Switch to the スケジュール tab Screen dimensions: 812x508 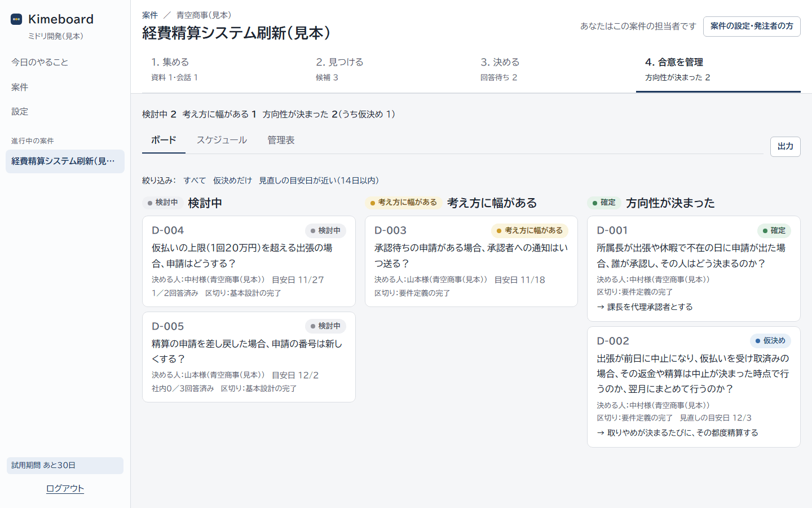pyautogui.click(x=222, y=141)
